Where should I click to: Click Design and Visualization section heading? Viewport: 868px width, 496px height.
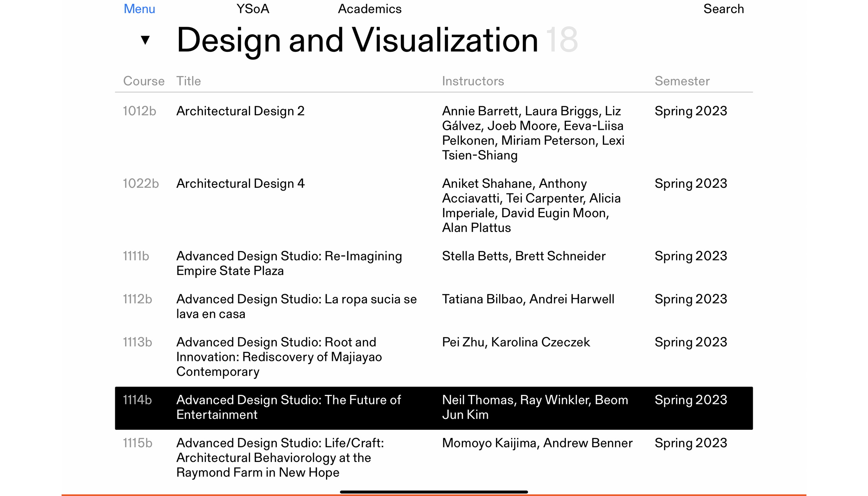click(x=357, y=40)
